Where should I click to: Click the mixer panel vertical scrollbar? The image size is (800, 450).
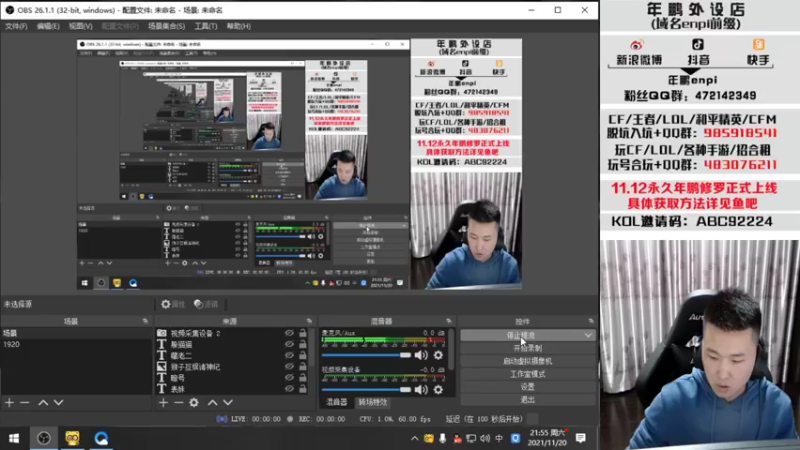451,349
